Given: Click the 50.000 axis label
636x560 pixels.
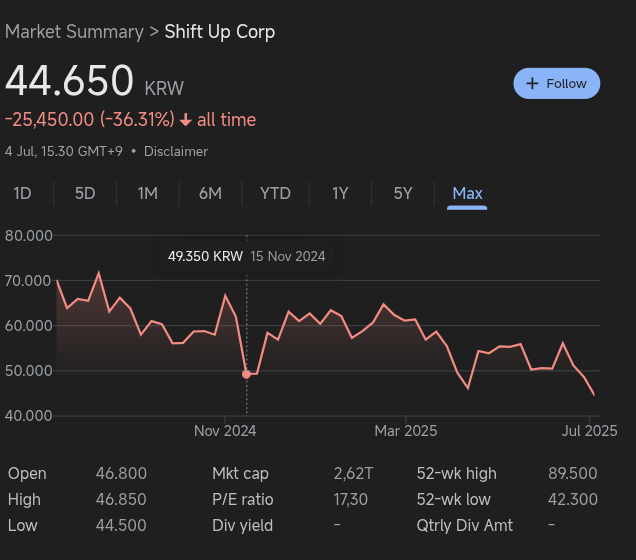Looking at the screenshot, I should 28,371.
